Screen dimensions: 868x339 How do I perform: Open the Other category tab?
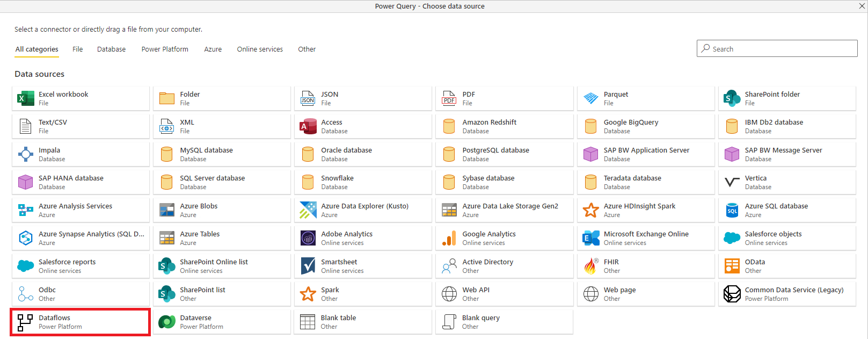(307, 49)
